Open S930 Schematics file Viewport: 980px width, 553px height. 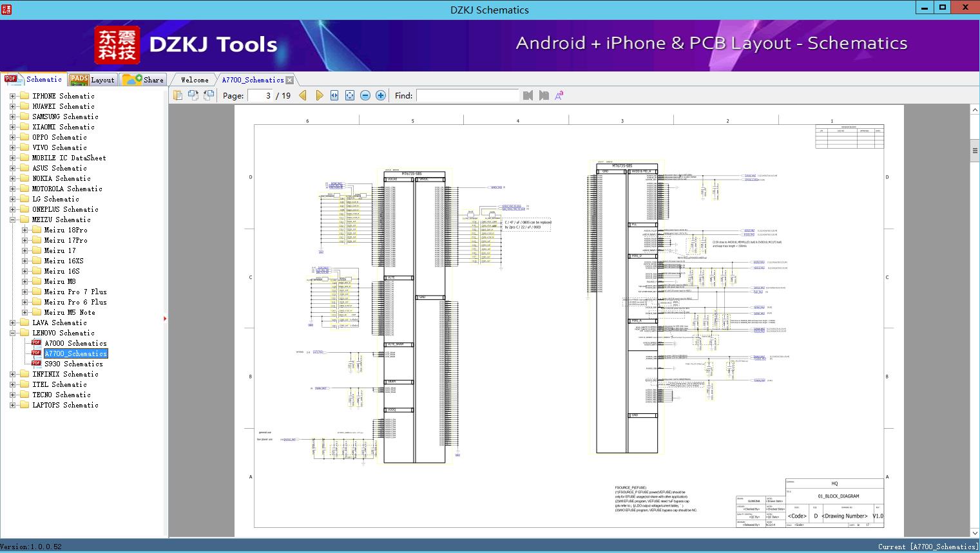[73, 364]
